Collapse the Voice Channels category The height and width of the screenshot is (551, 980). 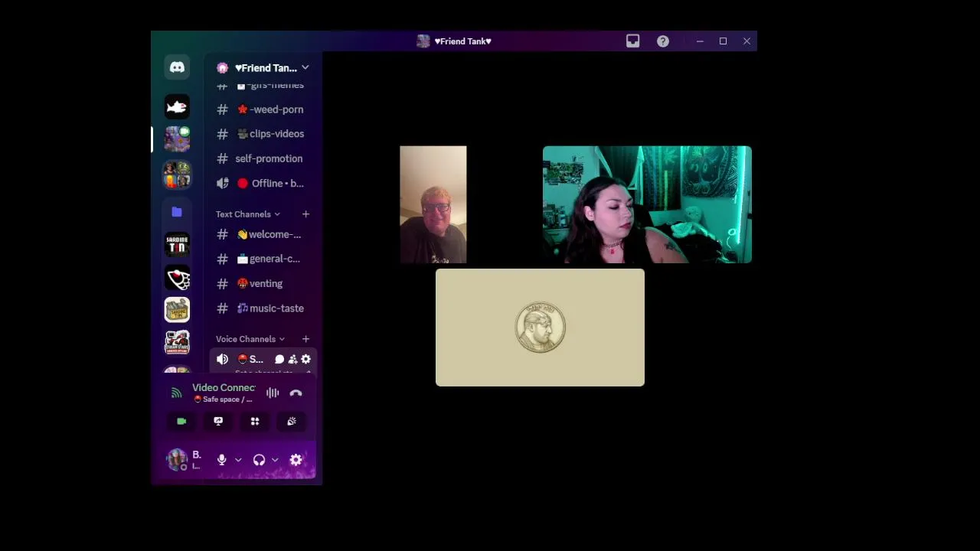pos(250,339)
